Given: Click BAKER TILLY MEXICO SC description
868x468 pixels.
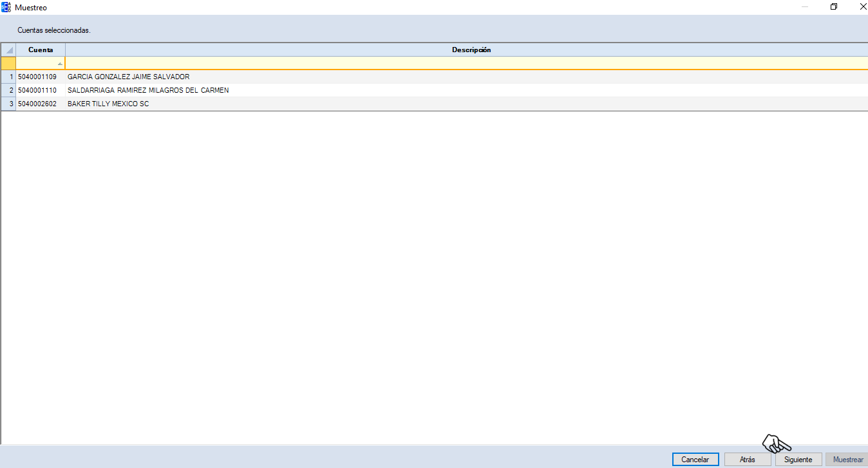Looking at the screenshot, I should pyautogui.click(x=108, y=104).
